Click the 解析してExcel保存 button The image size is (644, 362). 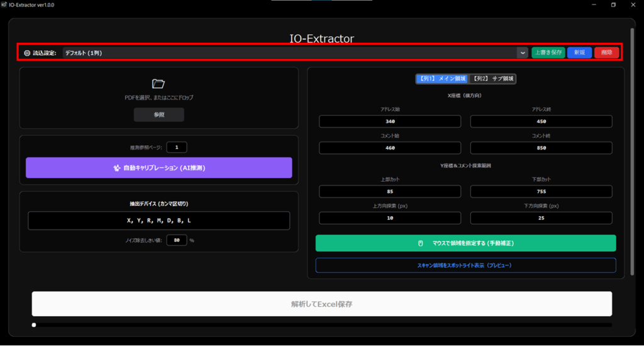tap(321, 304)
